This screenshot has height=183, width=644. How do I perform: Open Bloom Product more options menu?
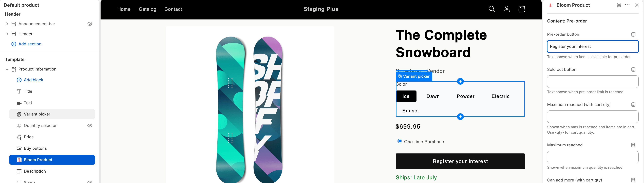[627, 5]
